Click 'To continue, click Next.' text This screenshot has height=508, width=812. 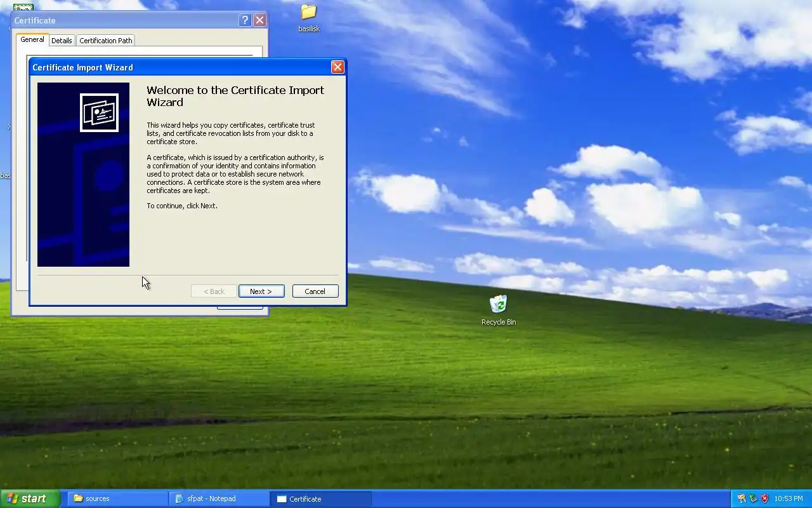[x=182, y=206]
